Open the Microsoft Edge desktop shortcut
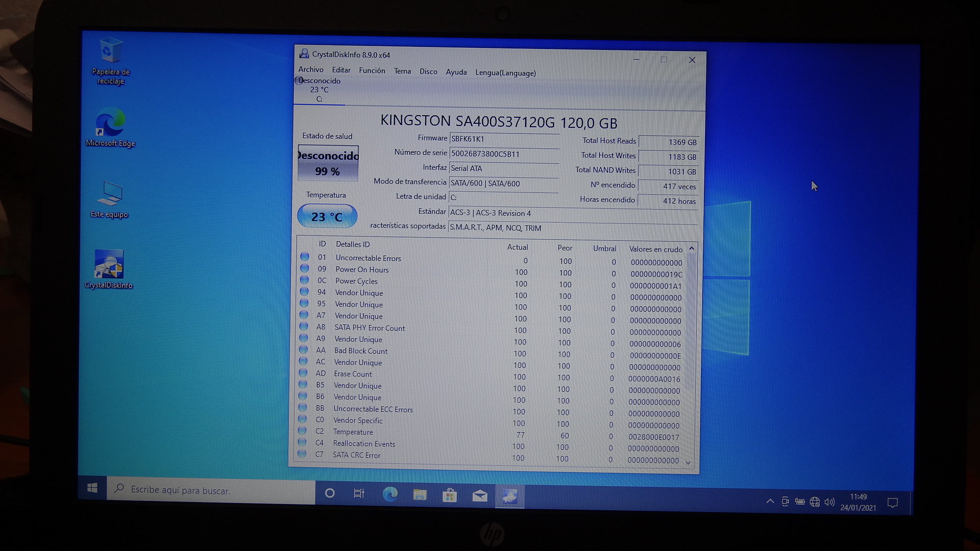980x551 pixels. click(x=110, y=128)
